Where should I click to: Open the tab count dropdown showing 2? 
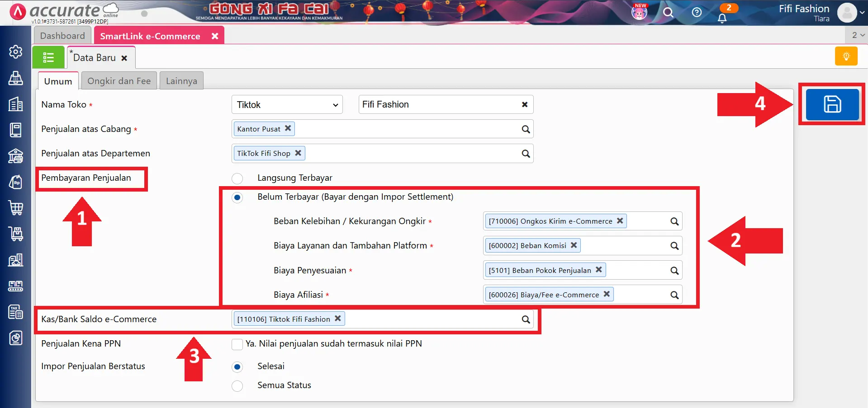[x=855, y=35]
